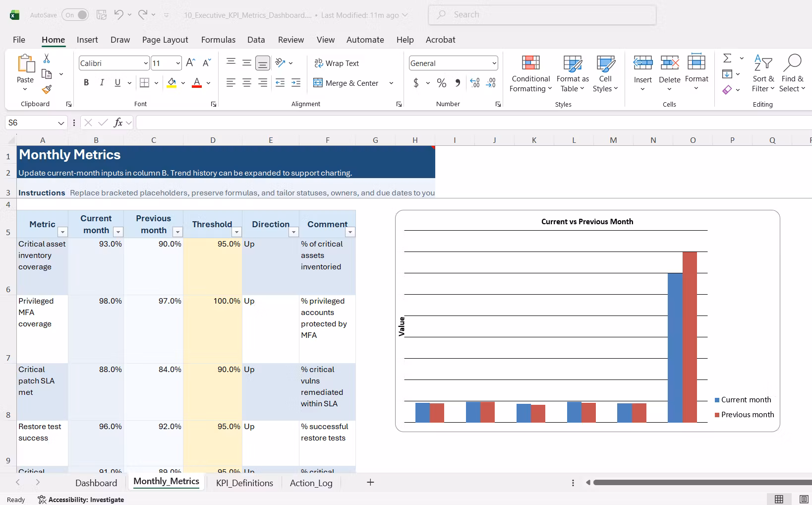Open the File menu

[x=19, y=40]
